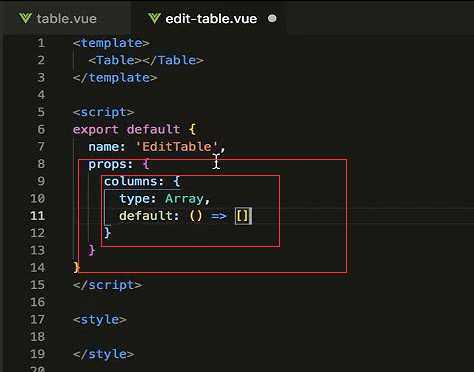Place cursor on the 'EditTable' string
Image resolution: width=474 pixels, height=372 pixels.
click(x=177, y=146)
